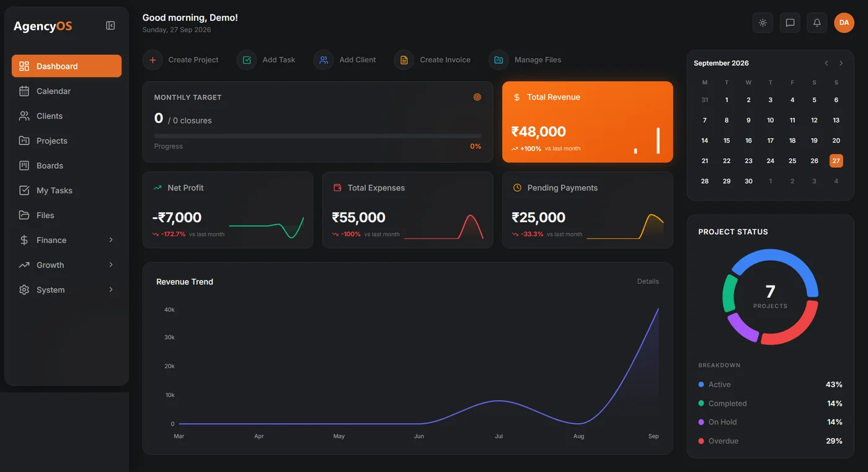Click the Net Profit trend icon
This screenshot has width=868, height=472.
[x=157, y=188]
